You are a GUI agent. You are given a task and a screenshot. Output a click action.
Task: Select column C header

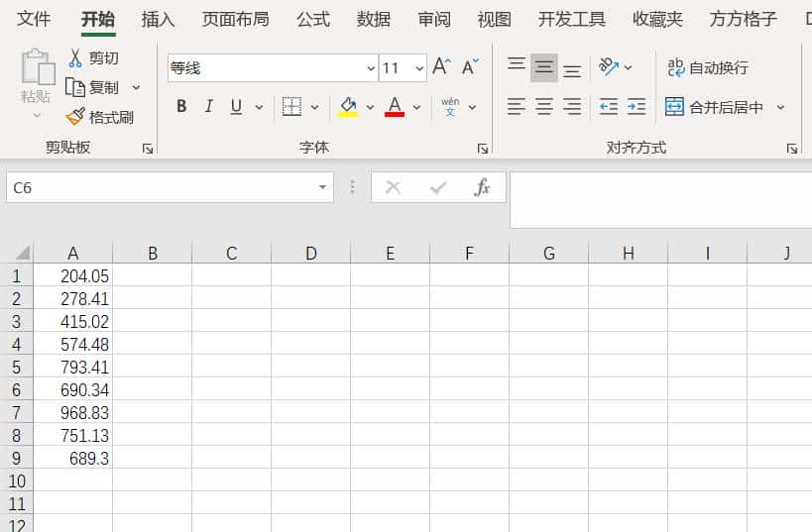[231, 253]
